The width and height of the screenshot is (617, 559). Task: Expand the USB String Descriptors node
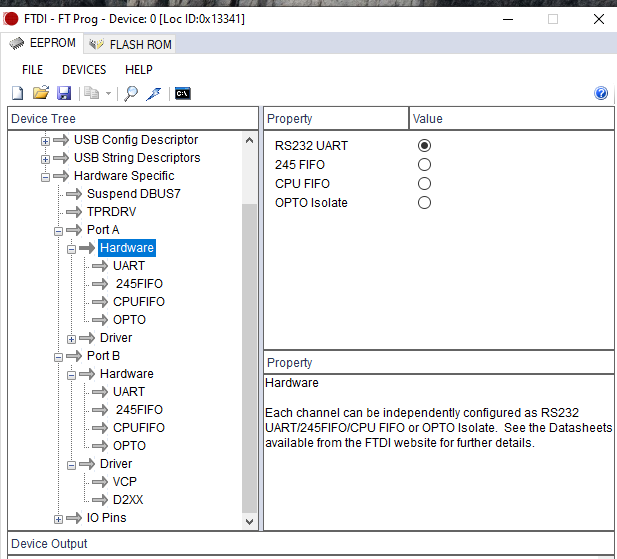(45, 159)
